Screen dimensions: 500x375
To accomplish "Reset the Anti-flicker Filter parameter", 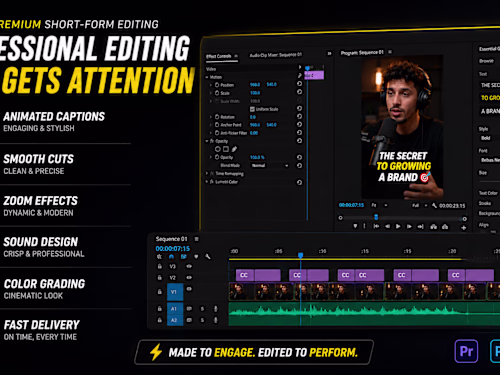I will 299,132.
